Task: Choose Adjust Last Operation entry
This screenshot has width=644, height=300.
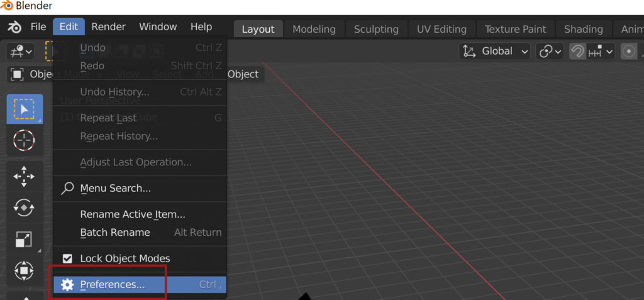Action: click(140, 162)
